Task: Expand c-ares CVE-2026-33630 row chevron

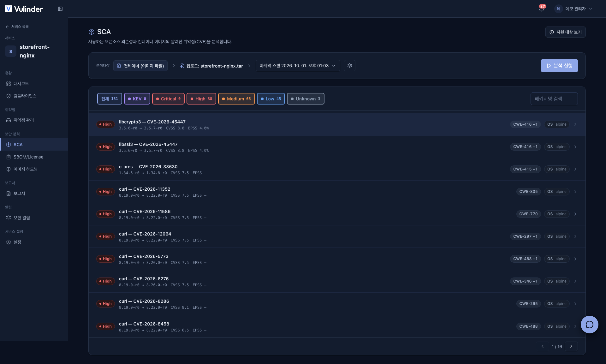Action: coord(575,169)
